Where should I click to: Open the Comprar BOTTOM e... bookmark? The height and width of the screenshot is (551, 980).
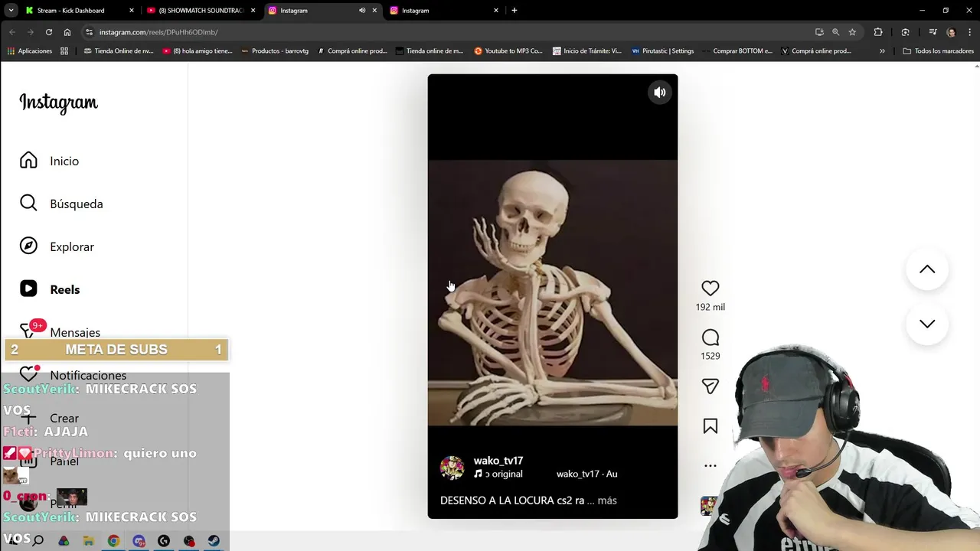737,51
